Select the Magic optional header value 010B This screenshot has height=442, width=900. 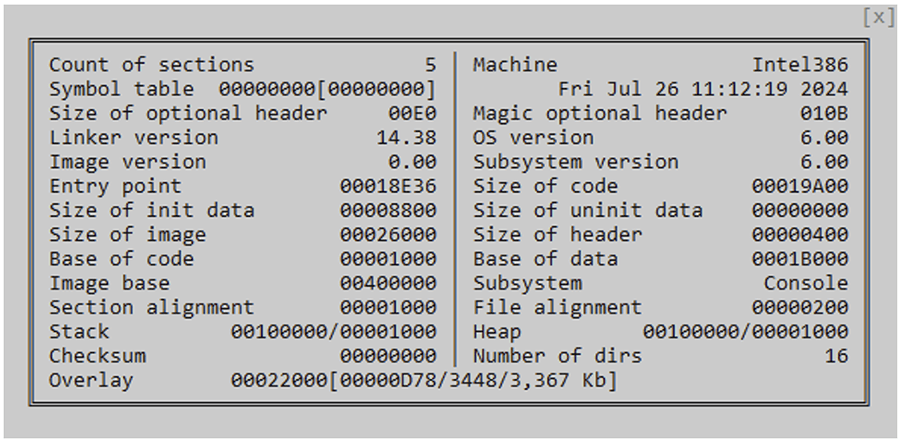(824, 113)
